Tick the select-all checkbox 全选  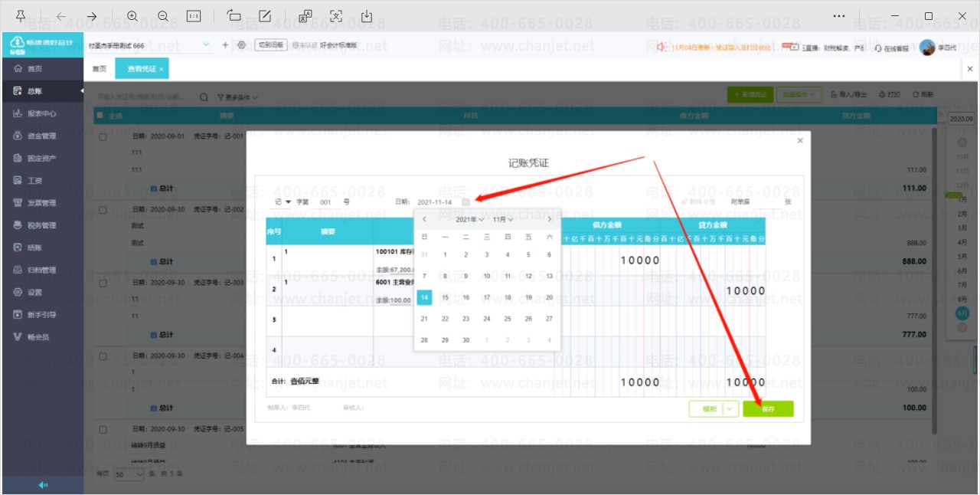(100, 116)
